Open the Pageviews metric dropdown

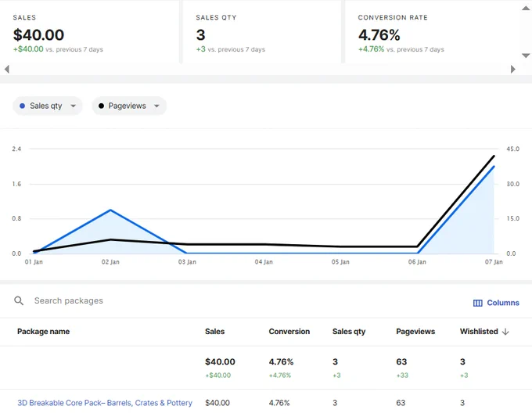tap(129, 106)
